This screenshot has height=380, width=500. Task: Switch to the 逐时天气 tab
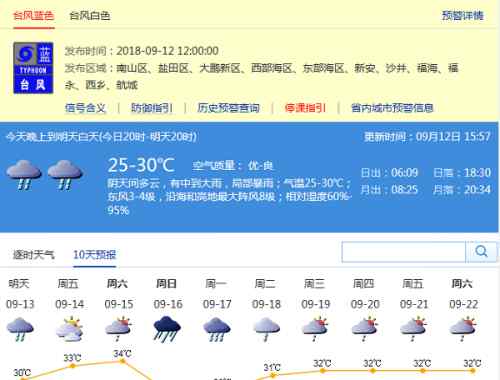point(33,255)
